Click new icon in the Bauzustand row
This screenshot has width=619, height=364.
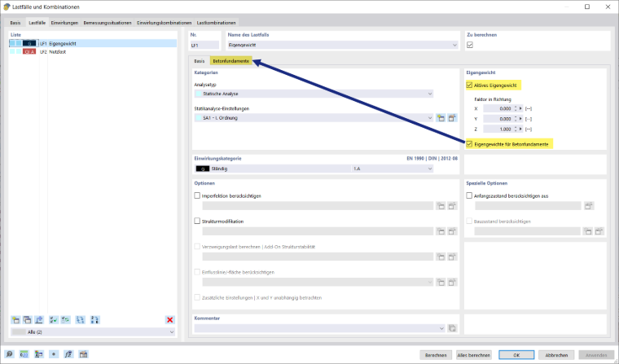588,231
